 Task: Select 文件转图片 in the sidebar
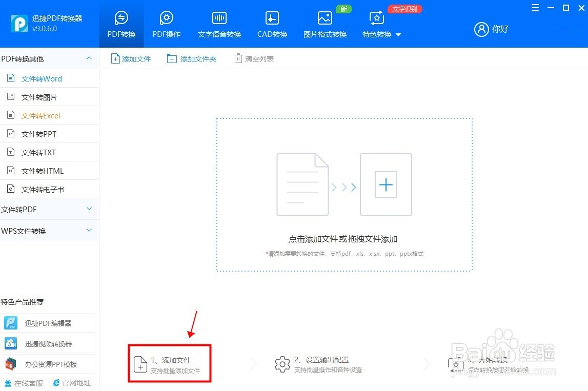(x=50, y=97)
